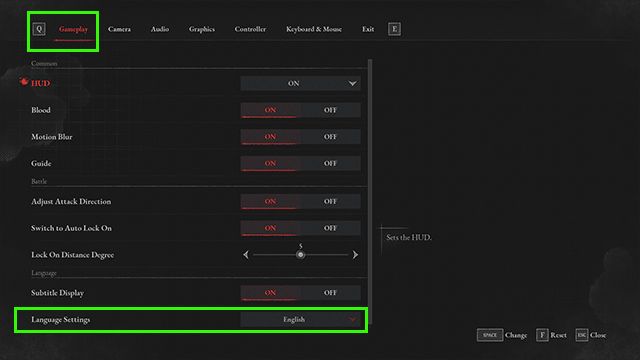
Task: Open the Language Settings English dropdown
Action: (300, 320)
